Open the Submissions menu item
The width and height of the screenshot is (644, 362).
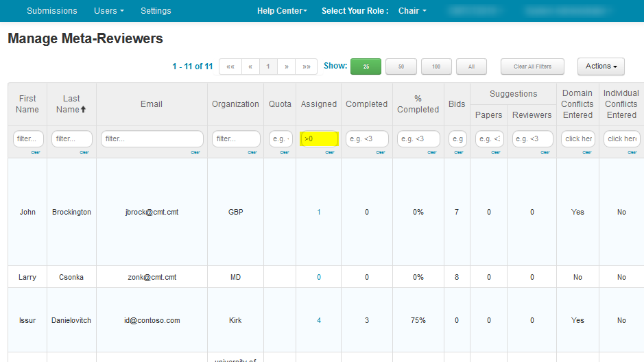point(51,11)
